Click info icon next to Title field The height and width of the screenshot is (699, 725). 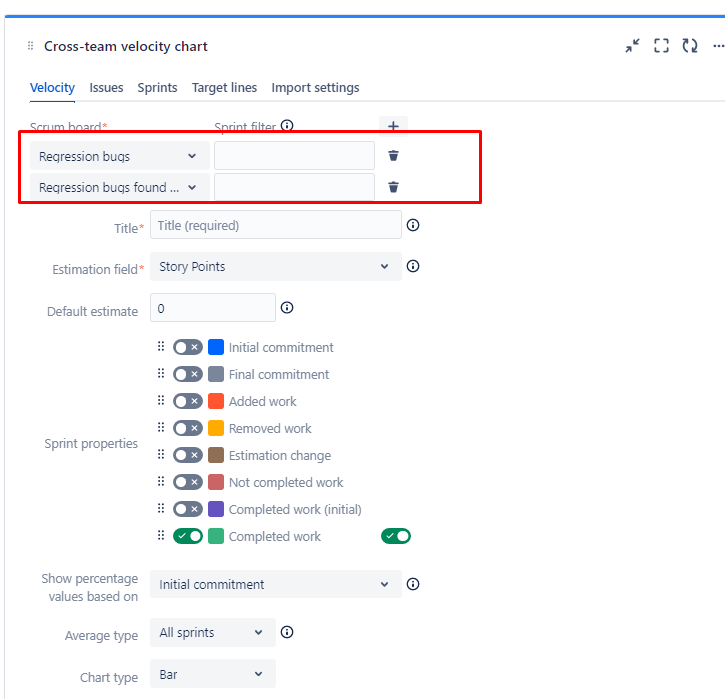pos(413,225)
